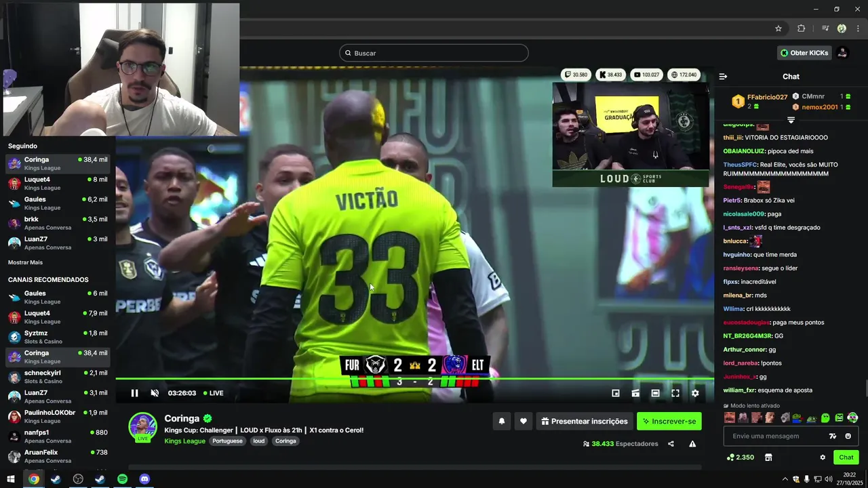Open schneckyirl recommended channel
Viewport: 868px width, 488px height.
click(58, 377)
